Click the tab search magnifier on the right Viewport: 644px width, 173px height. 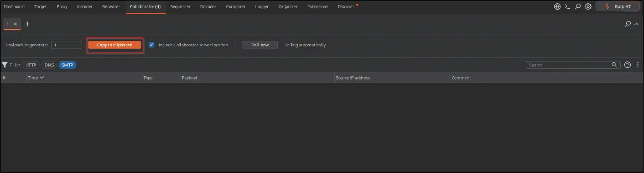(628, 24)
